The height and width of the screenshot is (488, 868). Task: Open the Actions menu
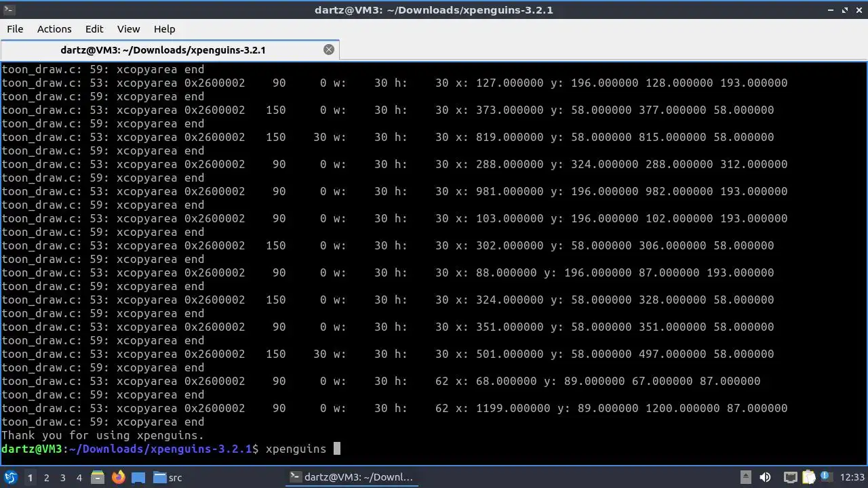click(x=54, y=29)
